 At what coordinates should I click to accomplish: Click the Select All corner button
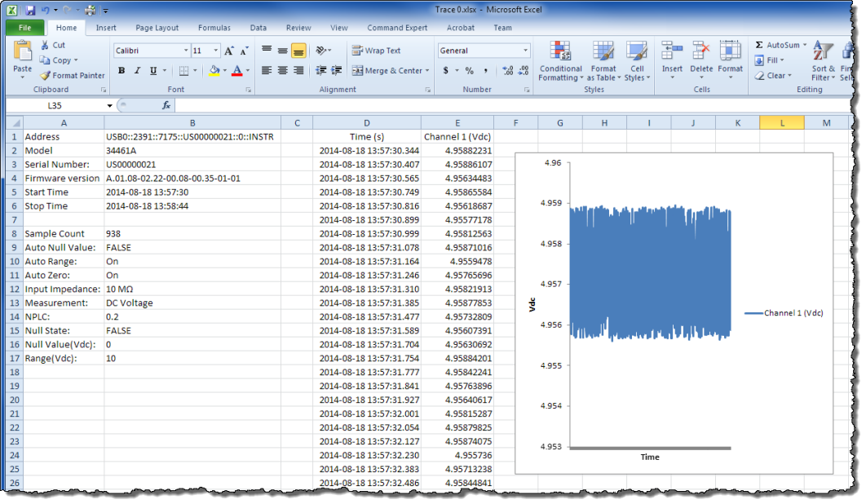(x=15, y=122)
